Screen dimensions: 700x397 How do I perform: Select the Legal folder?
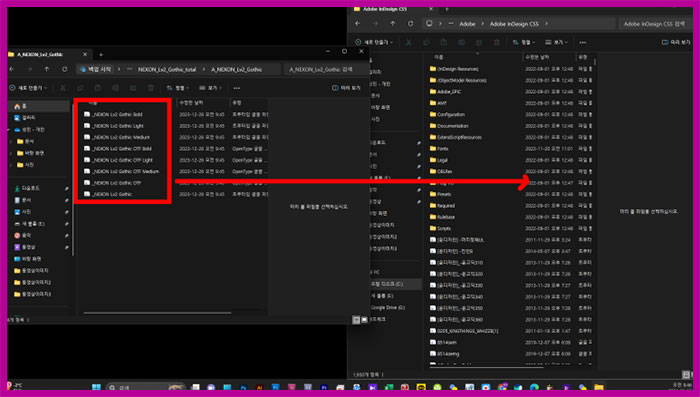pos(438,160)
